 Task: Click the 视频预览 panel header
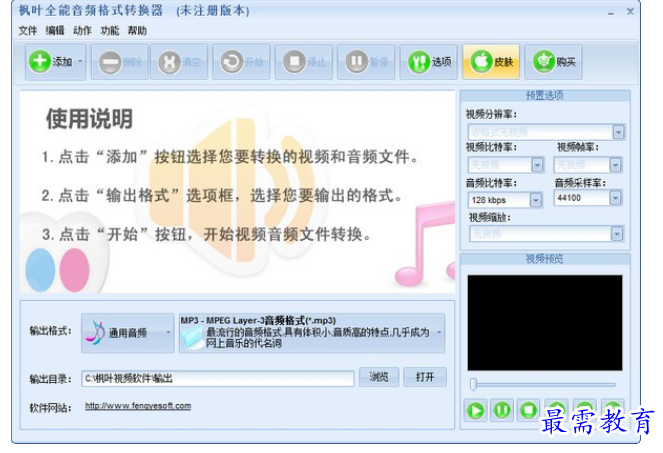pos(545,259)
